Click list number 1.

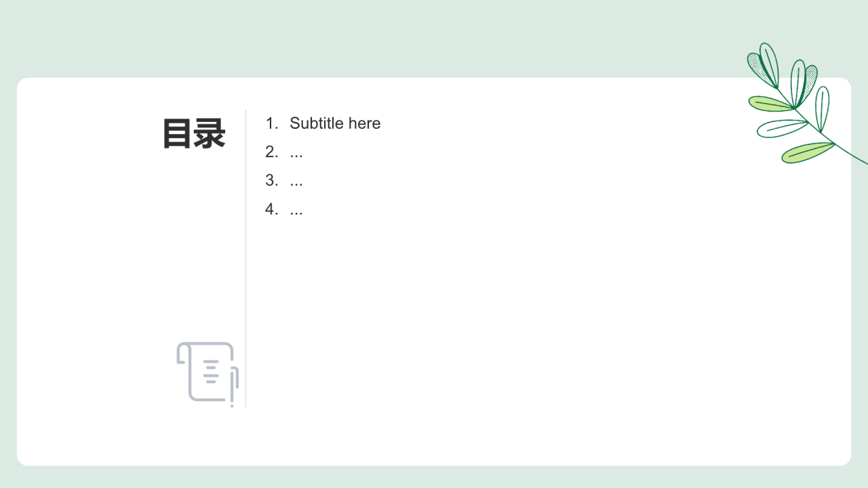(x=271, y=123)
